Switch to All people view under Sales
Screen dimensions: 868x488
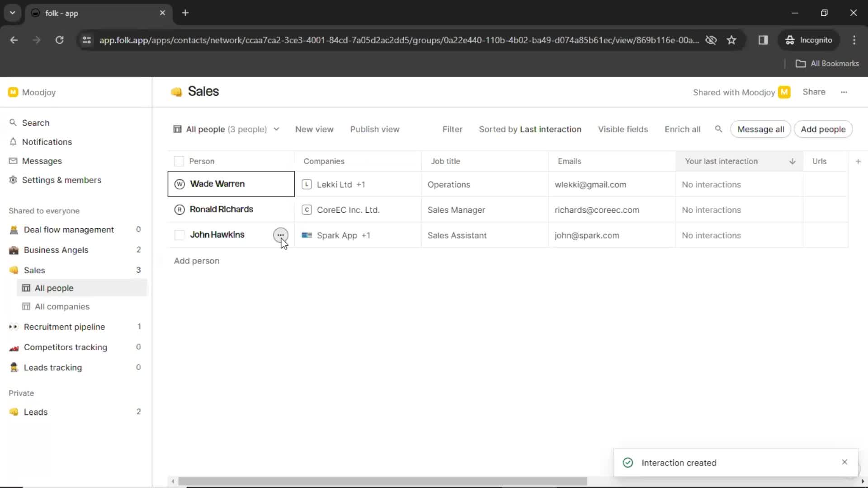point(54,288)
